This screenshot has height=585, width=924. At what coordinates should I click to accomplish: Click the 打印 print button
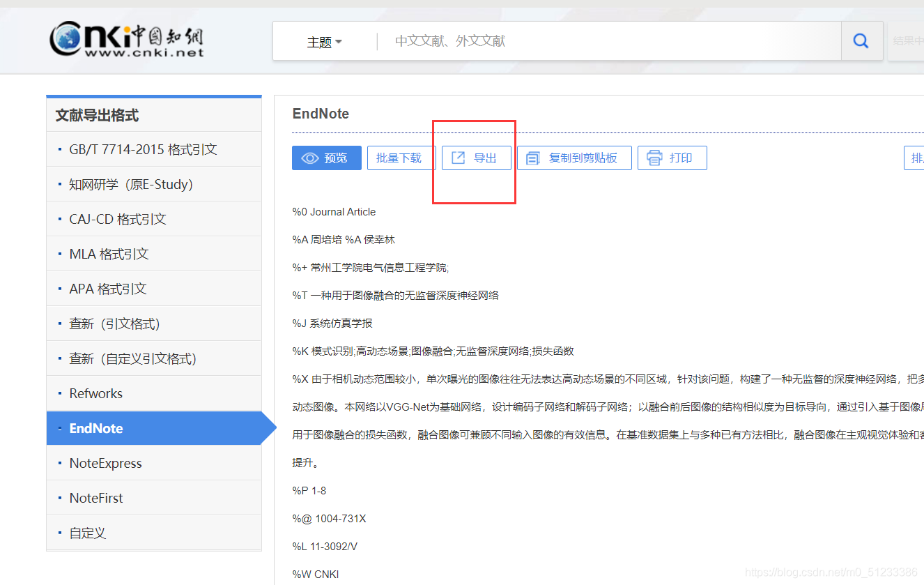click(672, 158)
